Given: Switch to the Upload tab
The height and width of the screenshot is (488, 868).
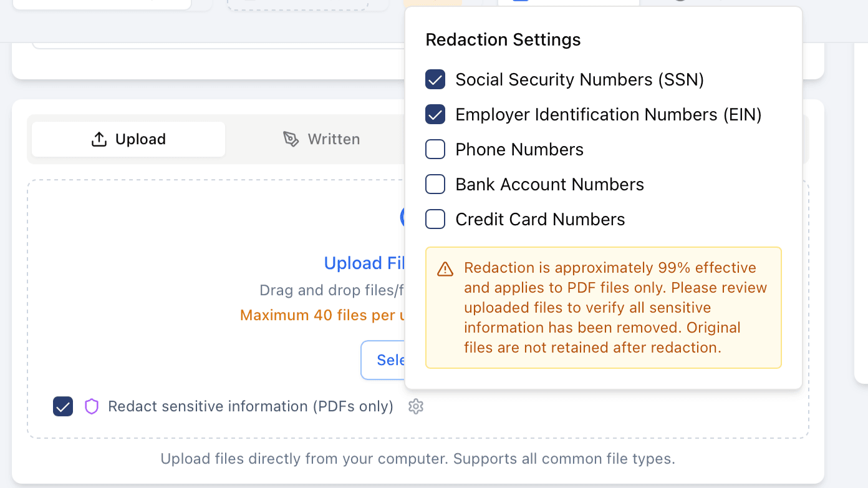Looking at the screenshot, I should [128, 139].
